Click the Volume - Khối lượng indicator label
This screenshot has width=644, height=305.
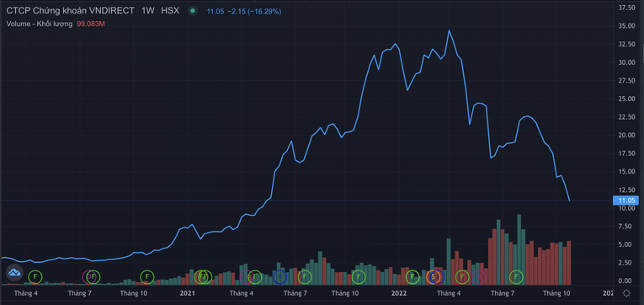(40, 24)
